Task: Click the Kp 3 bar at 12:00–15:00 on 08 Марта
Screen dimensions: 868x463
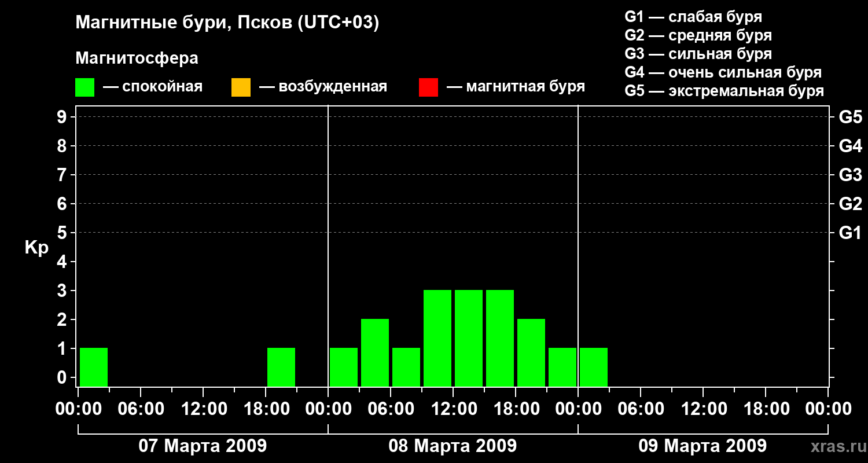Action: coord(469,338)
